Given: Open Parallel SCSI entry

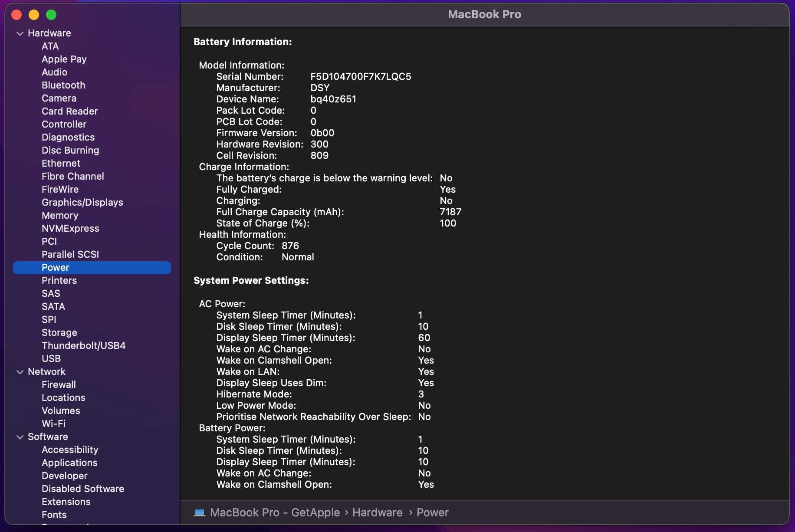Looking at the screenshot, I should click(x=70, y=254).
